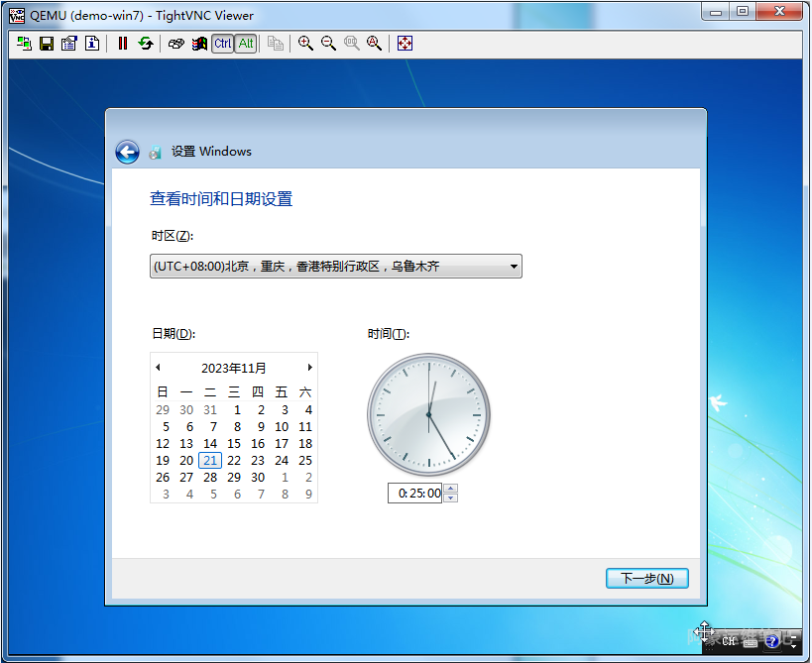
Task: Click the red Pause toolbar icon
Action: click(123, 44)
